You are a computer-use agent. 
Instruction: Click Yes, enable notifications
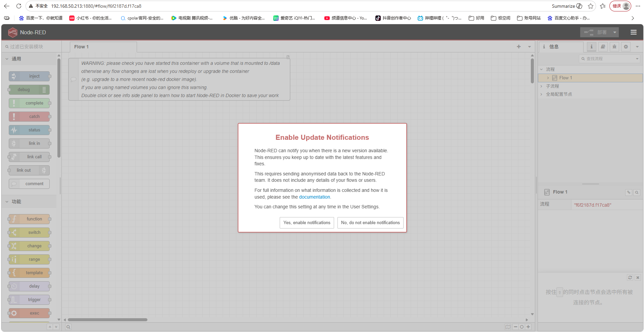[307, 223]
